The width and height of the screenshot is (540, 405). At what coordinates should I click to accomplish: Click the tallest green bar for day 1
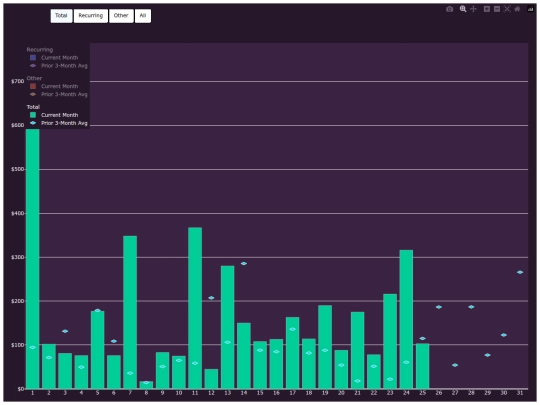coord(33,259)
